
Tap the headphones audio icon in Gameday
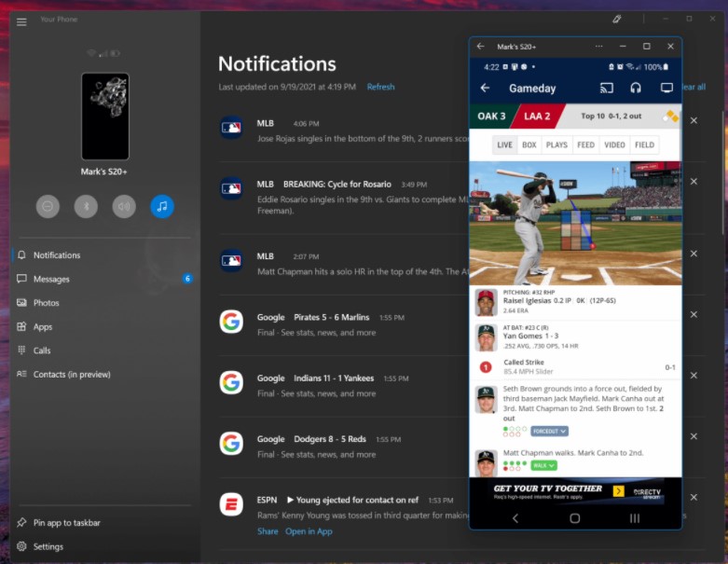tap(636, 88)
